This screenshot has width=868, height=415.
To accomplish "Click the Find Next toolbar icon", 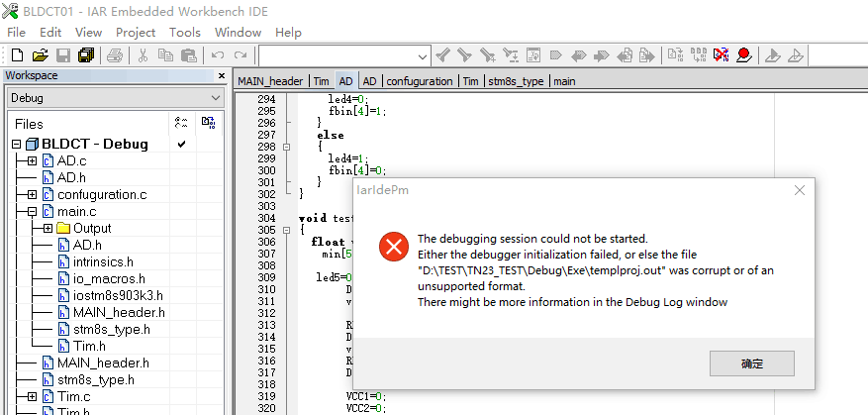I will point(464,55).
